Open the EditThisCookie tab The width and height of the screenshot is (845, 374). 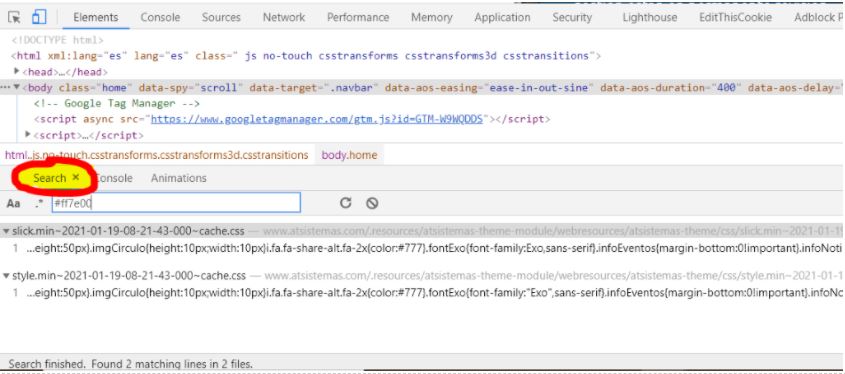click(x=735, y=17)
